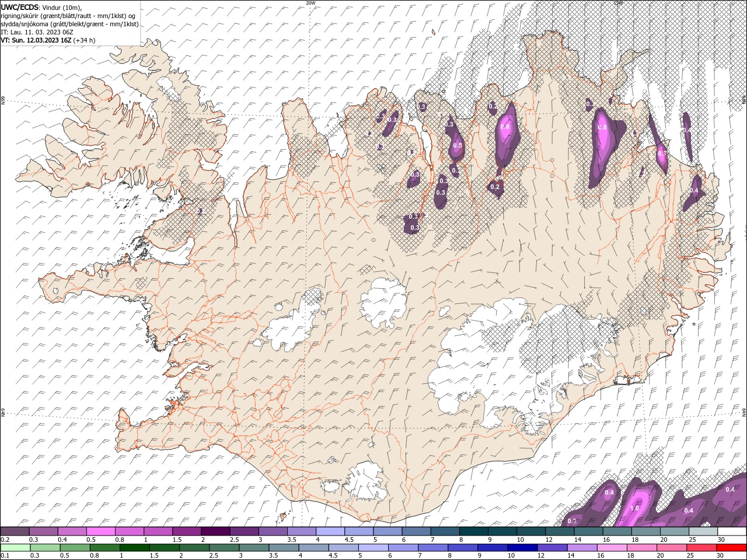This screenshot has width=747, height=560.
Task: Click the bright red swatch labeled 30 in rain legend
Action: point(731,547)
